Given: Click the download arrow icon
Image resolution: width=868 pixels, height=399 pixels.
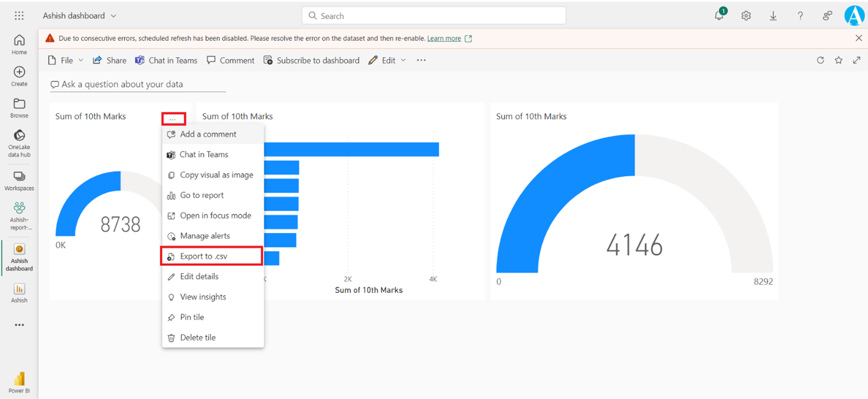Looking at the screenshot, I should click(773, 16).
